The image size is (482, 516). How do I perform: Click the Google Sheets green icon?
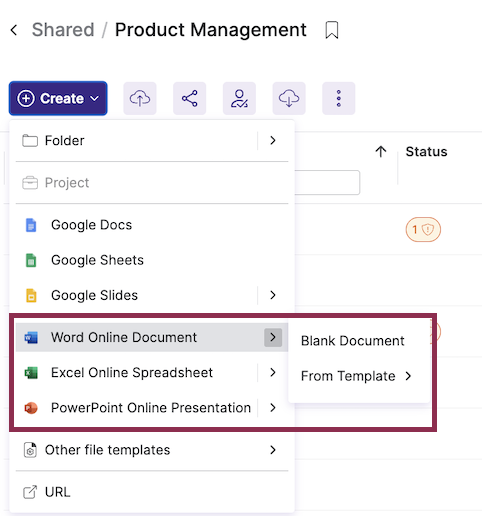click(x=31, y=260)
